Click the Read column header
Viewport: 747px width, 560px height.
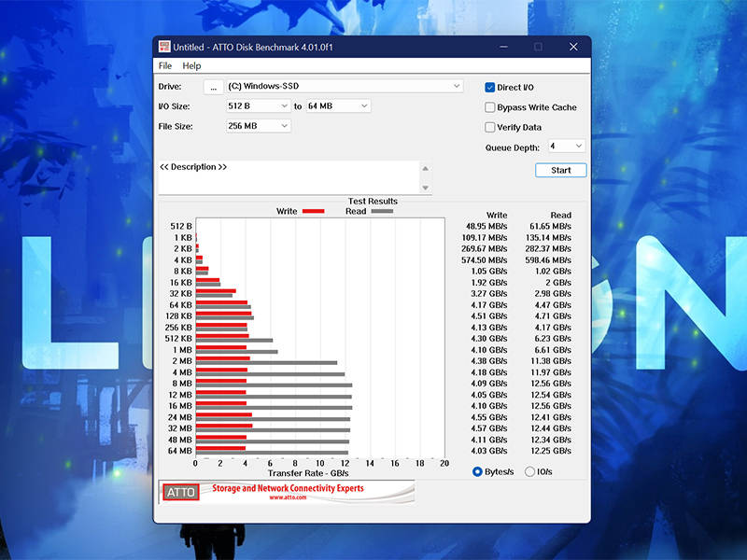coord(561,216)
